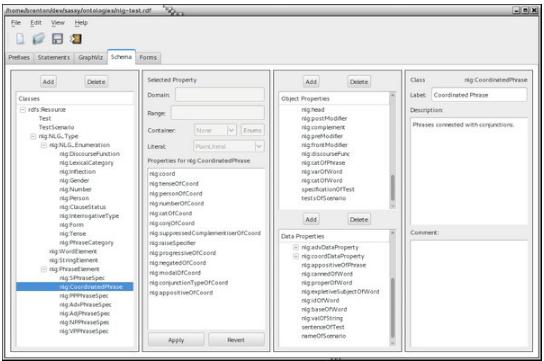Select nlg:CoordinatedPhrase class
The width and height of the screenshot is (544, 361).
[x=91, y=287]
